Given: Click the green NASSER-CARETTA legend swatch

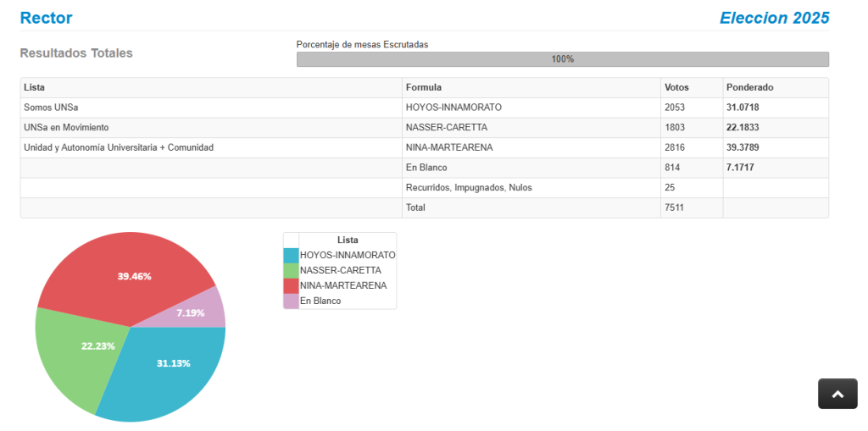Looking at the screenshot, I should point(291,270).
